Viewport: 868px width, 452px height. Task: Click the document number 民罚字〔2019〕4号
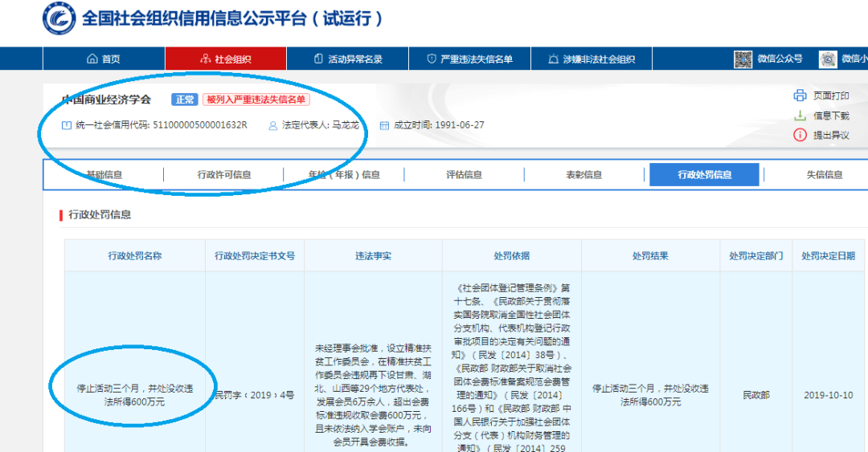tap(255, 395)
